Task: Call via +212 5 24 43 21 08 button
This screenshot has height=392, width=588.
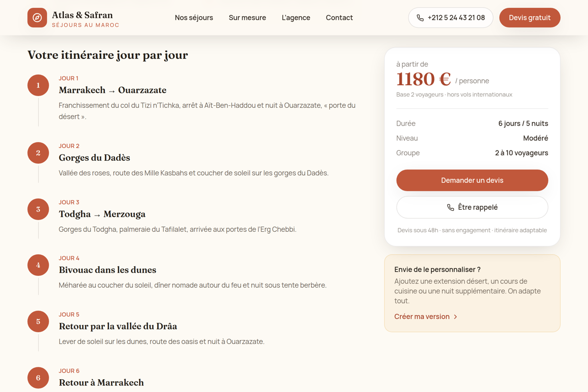Action: click(451, 18)
